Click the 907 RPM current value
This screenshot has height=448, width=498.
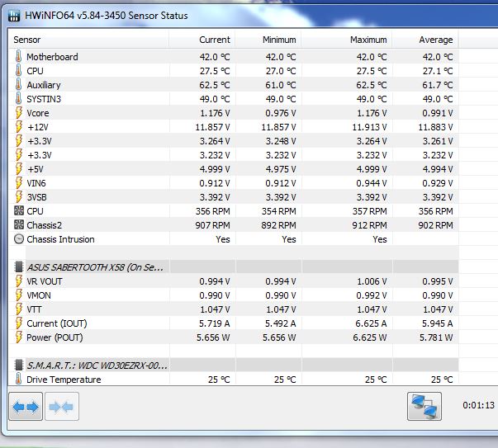click(212, 225)
